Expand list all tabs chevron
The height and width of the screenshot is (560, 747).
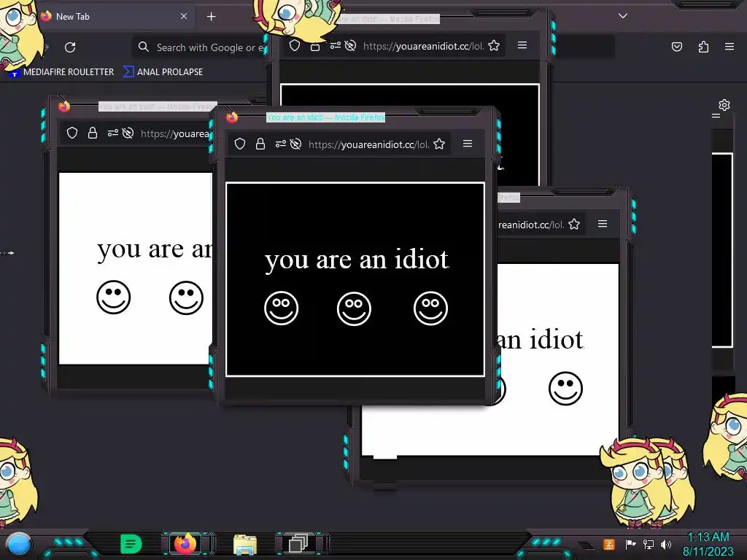(x=623, y=16)
